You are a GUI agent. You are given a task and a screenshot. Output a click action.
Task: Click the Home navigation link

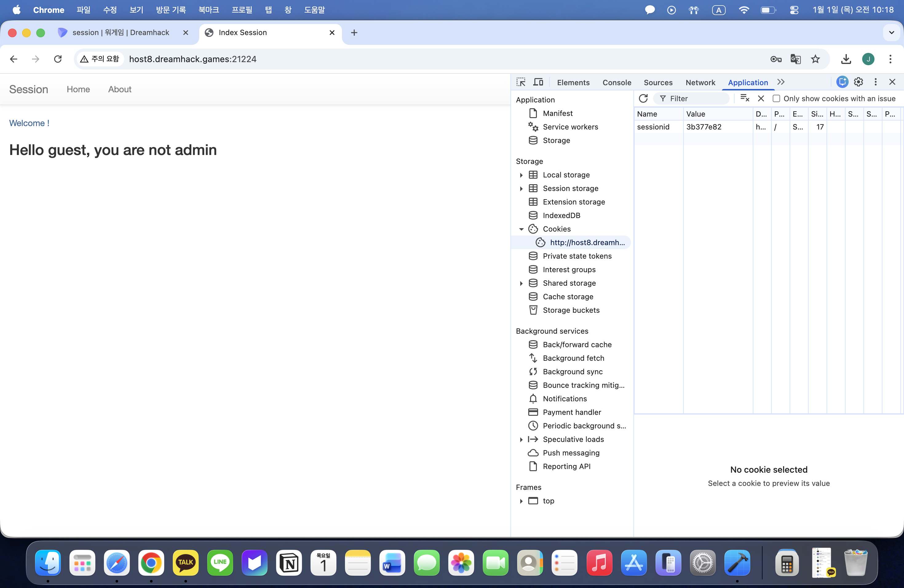click(78, 89)
